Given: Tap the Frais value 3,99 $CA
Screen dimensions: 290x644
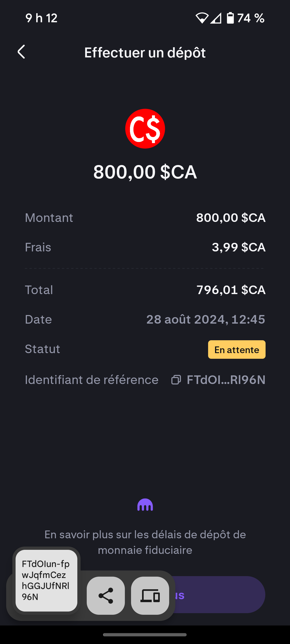Looking at the screenshot, I should coord(238,247).
